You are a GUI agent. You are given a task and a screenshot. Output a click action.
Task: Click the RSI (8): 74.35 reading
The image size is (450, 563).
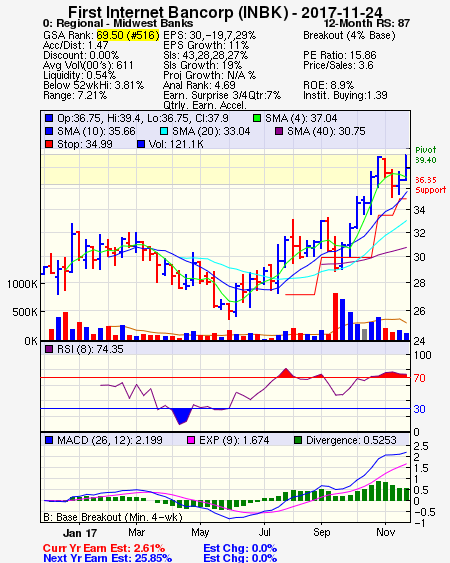(x=90, y=349)
